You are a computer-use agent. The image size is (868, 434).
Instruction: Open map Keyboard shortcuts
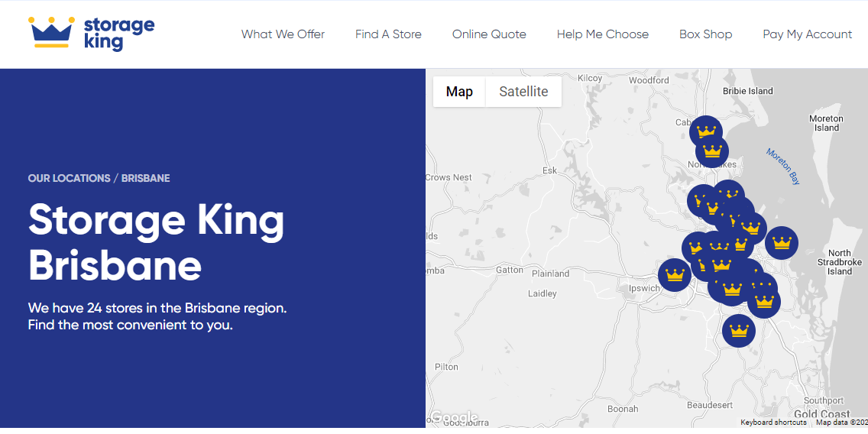tap(773, 423)
